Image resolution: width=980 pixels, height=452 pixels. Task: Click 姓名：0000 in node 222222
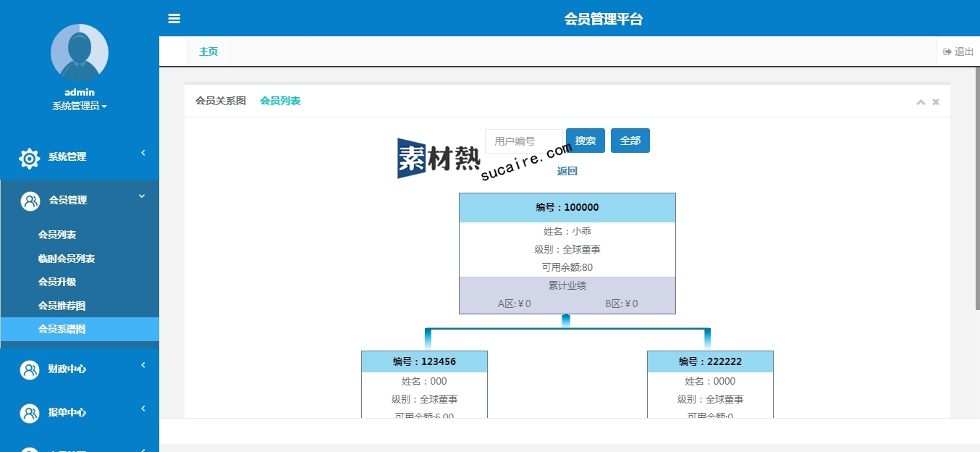point(710,381)
